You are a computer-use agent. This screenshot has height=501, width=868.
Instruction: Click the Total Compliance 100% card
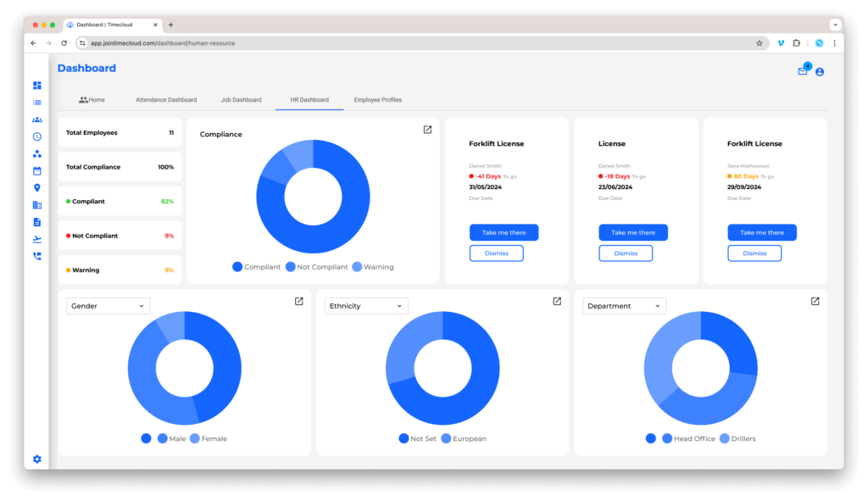120,167
